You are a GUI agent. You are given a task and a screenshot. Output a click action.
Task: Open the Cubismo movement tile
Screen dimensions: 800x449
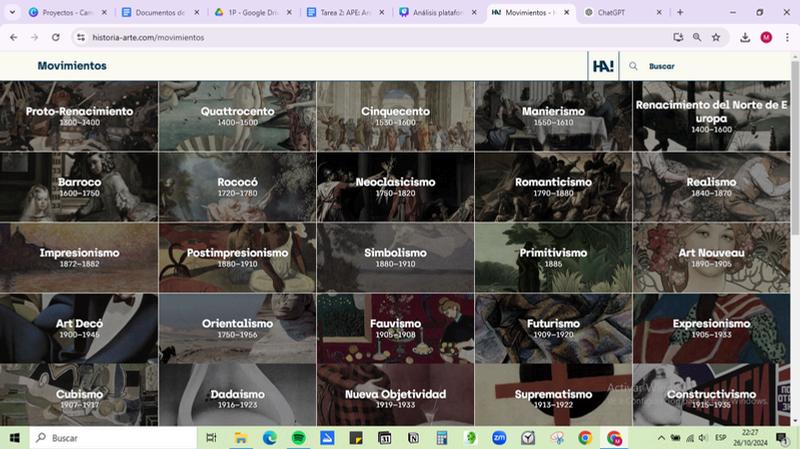[79, 395]
